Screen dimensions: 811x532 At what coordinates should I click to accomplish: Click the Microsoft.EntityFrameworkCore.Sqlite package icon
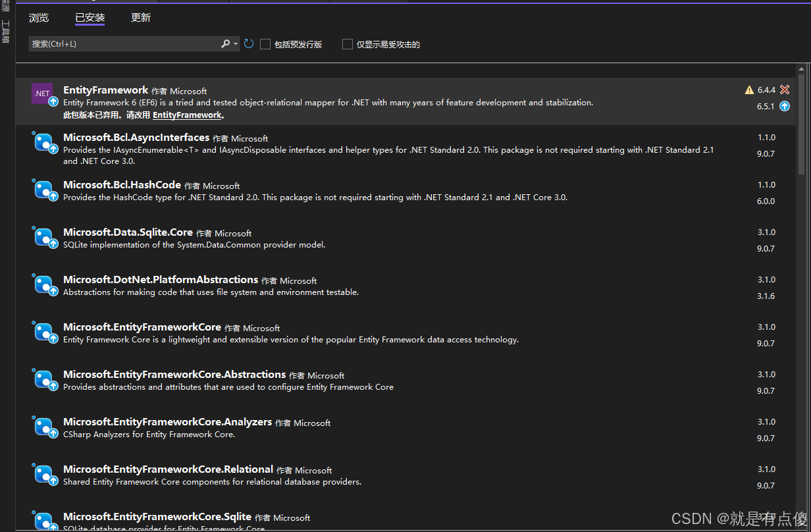coord(43,520)
